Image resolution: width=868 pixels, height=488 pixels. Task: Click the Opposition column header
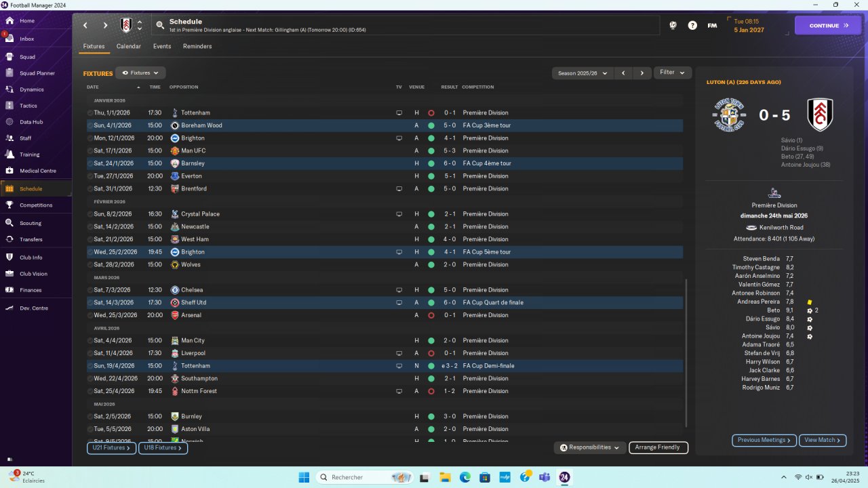point(184,87)
